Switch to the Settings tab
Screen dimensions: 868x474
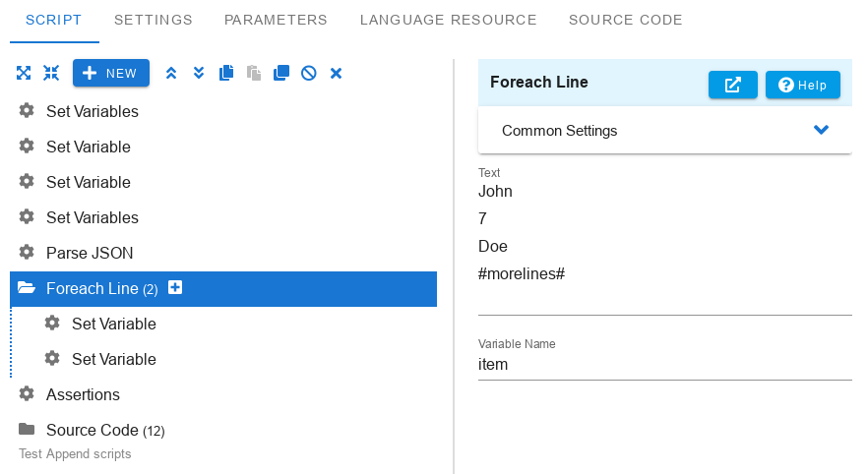pos(154,20)
